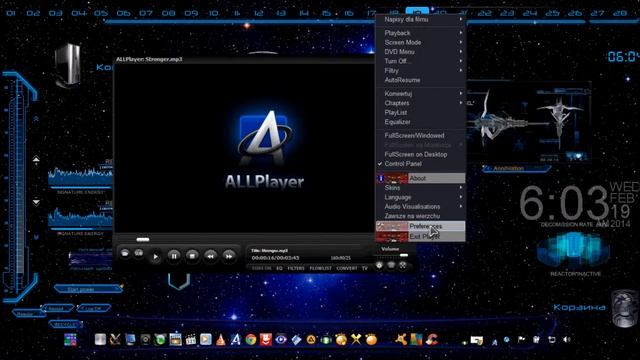
Task: Open the colorful Windows tiles dock icon
Action: tap(70, 339)
